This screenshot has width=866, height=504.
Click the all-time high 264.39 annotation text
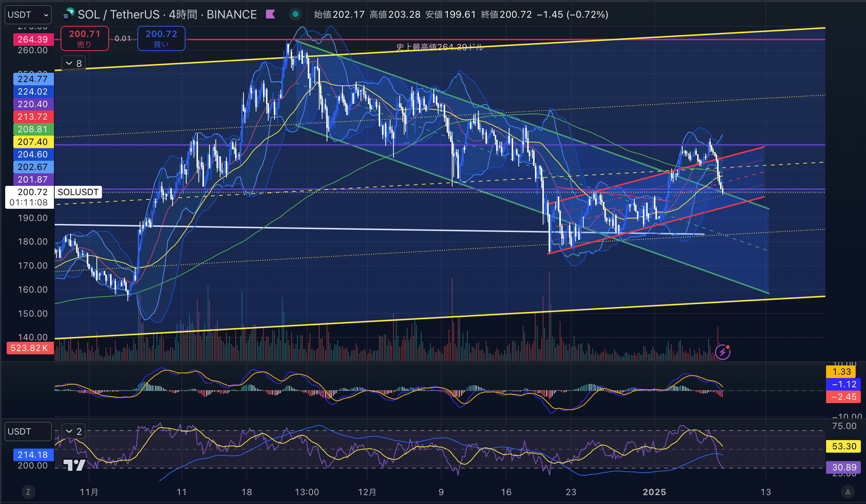point(439,47)
